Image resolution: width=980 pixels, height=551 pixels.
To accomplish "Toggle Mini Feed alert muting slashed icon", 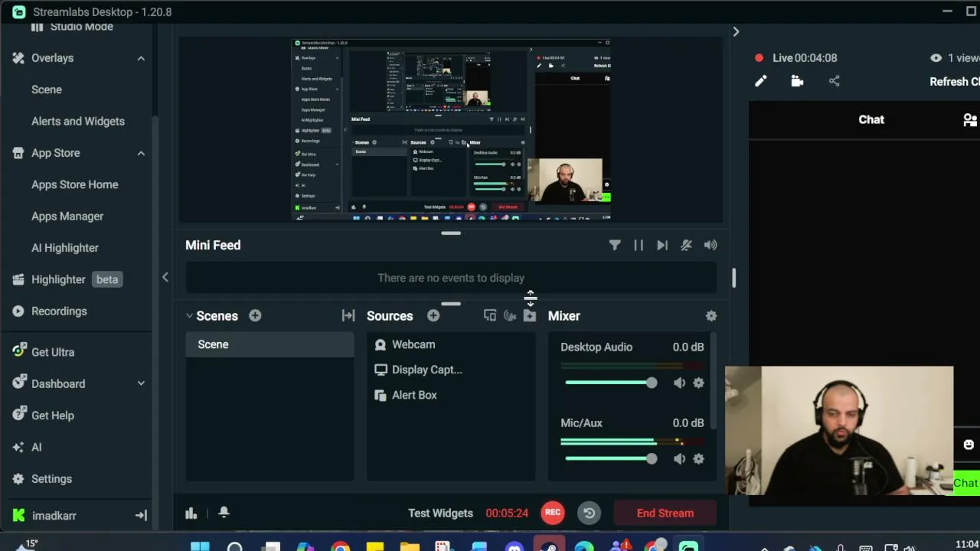I will pyautogui.click(x=686, y=245).
